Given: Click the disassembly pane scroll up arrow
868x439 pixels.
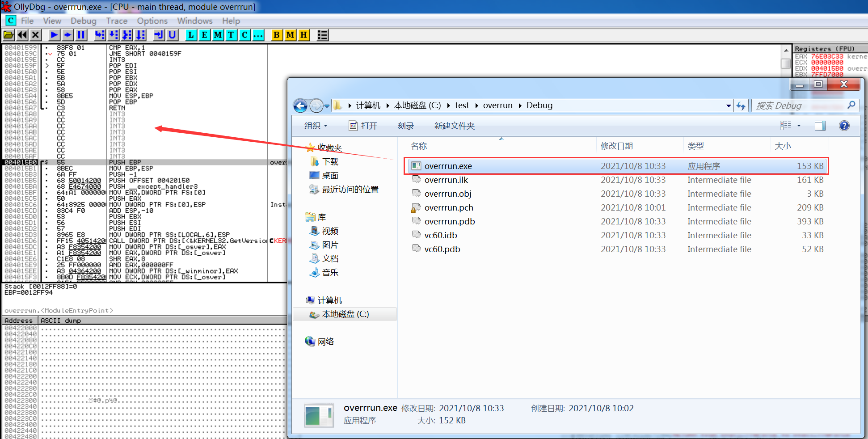Looking at the screenshot, I should pos(786,50).
